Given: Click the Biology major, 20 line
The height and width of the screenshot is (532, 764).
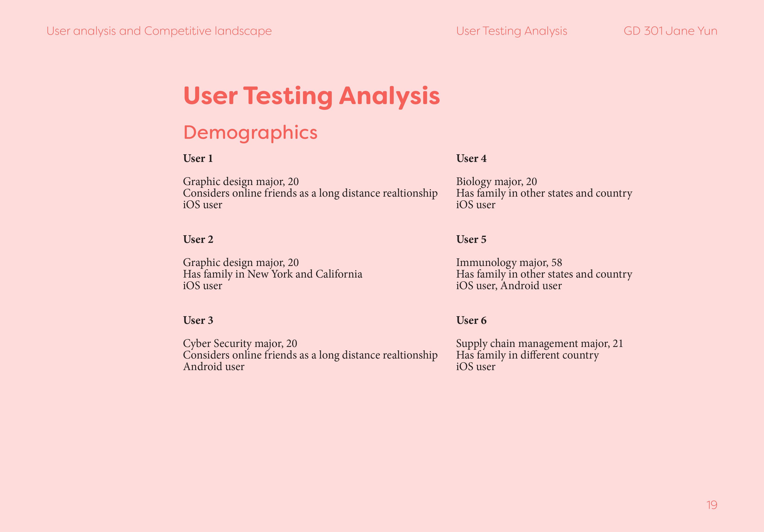Looking at the screenshot, I should point(496,182).
